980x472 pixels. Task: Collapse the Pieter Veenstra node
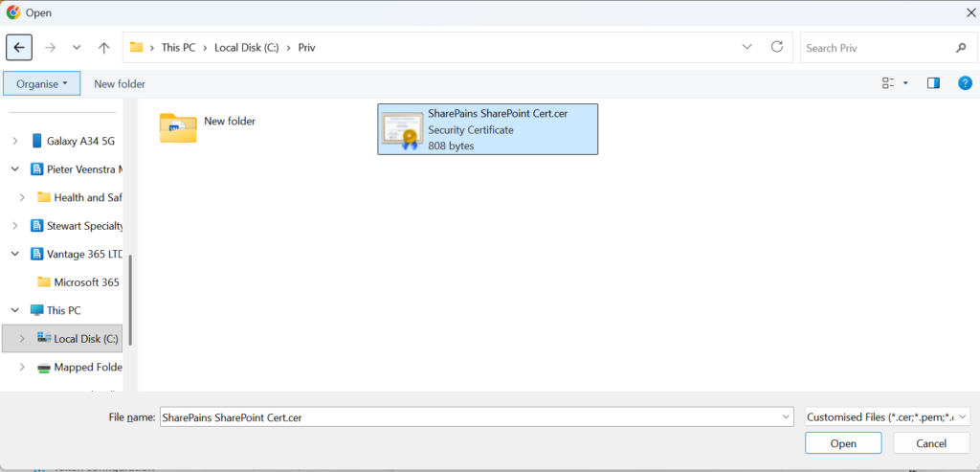point(15,169)
